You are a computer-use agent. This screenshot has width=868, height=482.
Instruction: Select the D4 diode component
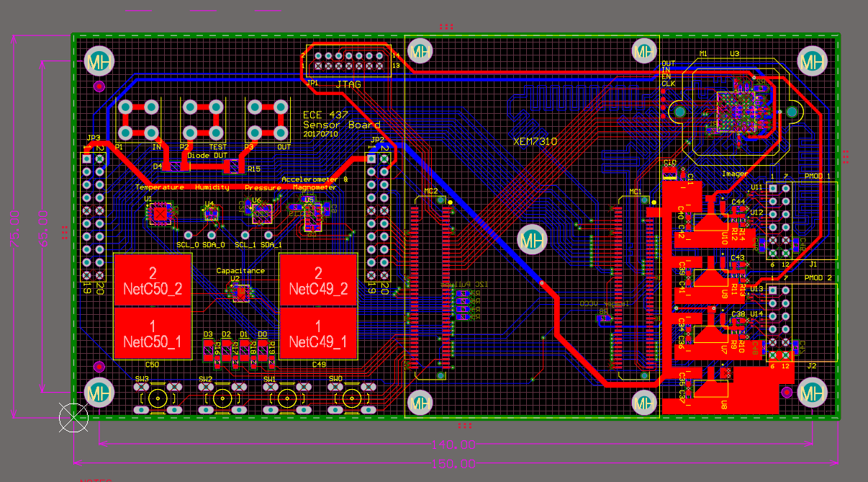coord(172,166)
